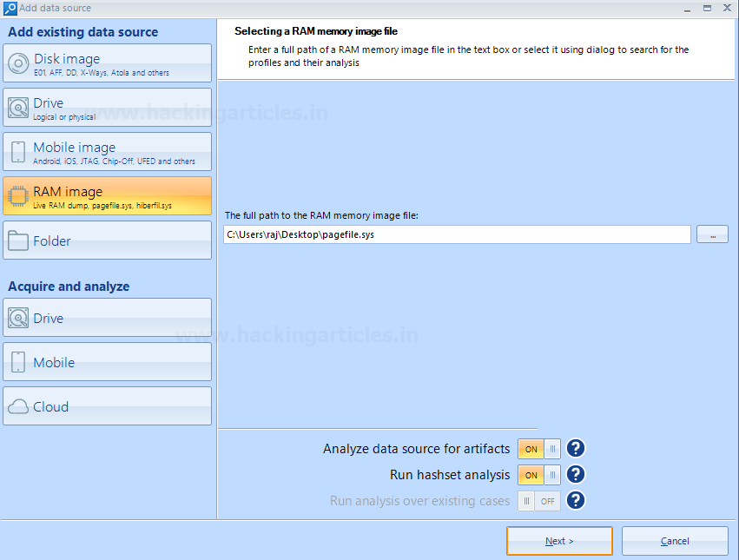Open help for Run hashset analysis
739x560 pixels.
tap(576, 475)
